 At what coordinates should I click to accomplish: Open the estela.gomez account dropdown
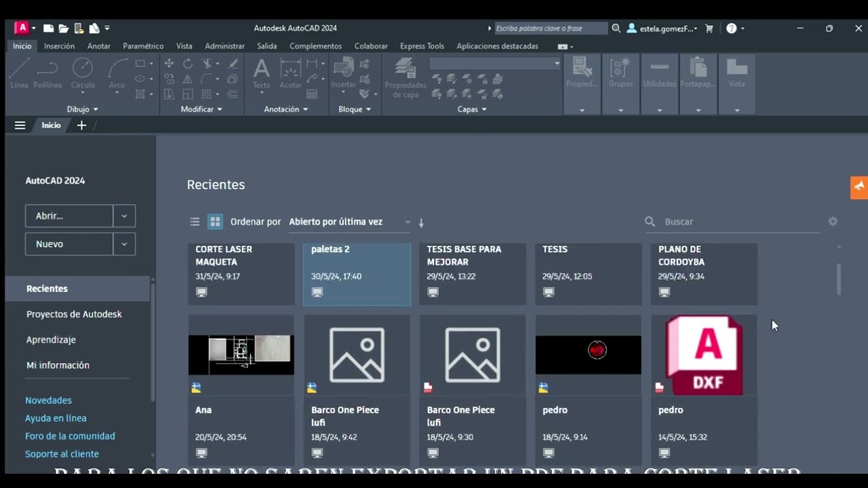662,28
